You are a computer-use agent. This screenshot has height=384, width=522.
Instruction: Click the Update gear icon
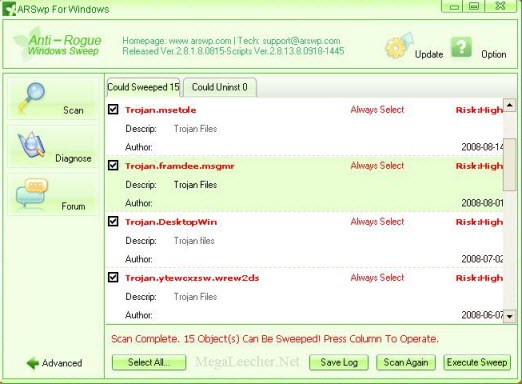pos(399,46)
